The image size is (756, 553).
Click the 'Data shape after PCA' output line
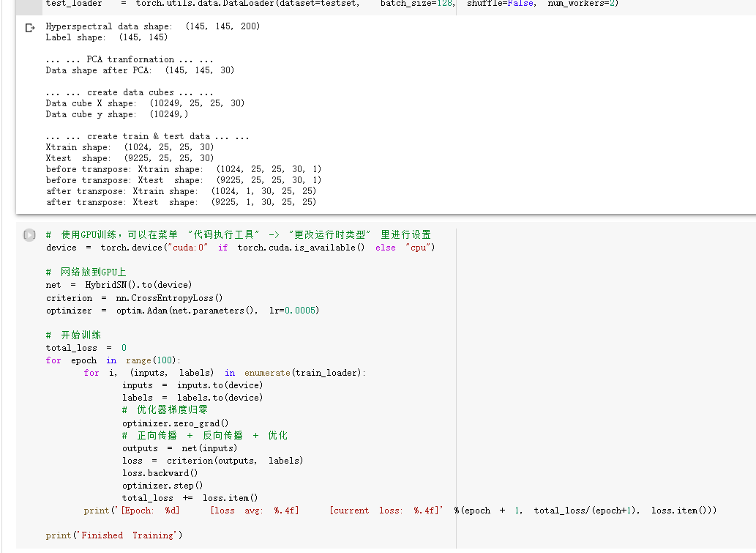tap(141, 70)
